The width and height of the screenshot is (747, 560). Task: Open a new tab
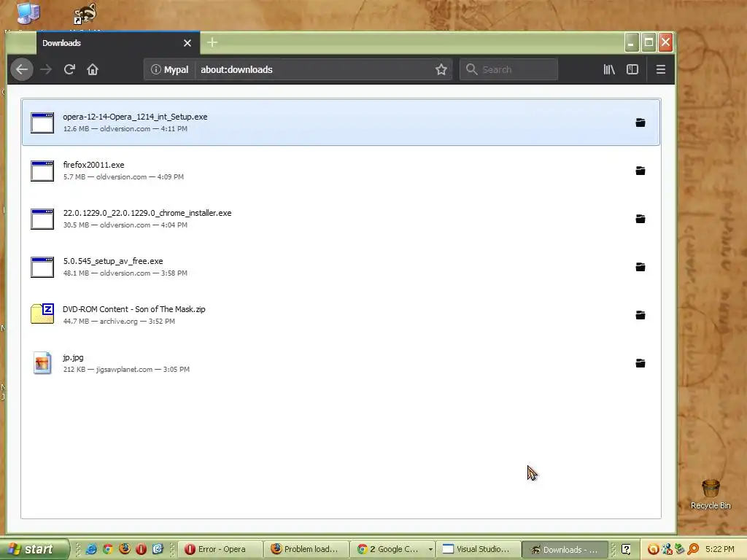[212, 42]
